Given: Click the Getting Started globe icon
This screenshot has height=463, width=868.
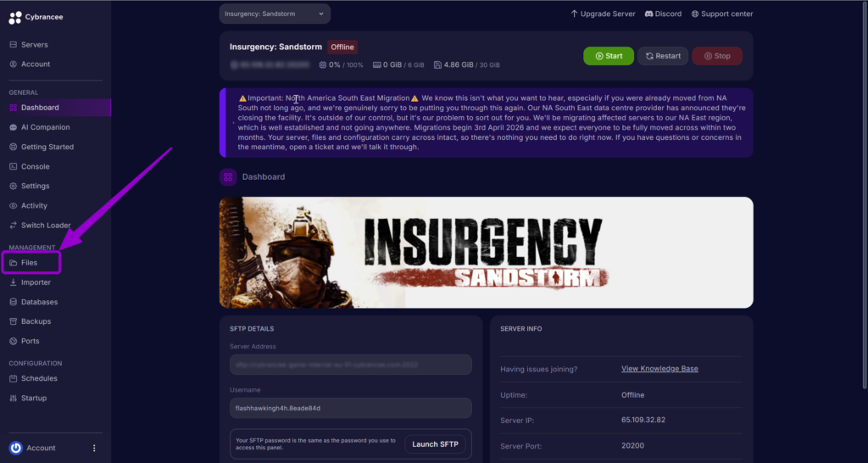Looking at the screenshot, I should [14, 147].
